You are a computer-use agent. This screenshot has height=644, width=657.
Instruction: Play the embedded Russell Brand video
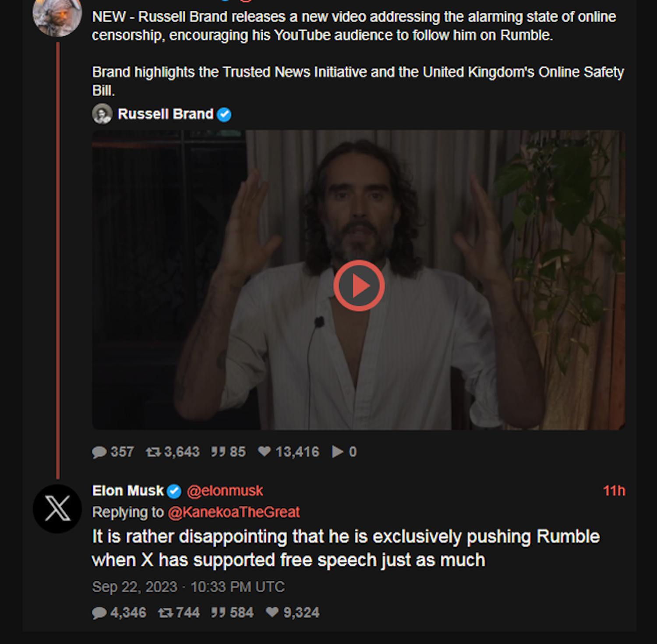[359, 286]
